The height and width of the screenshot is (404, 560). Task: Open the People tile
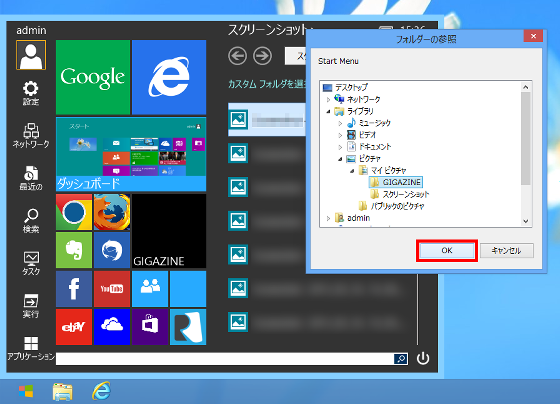tap(150, 289)
